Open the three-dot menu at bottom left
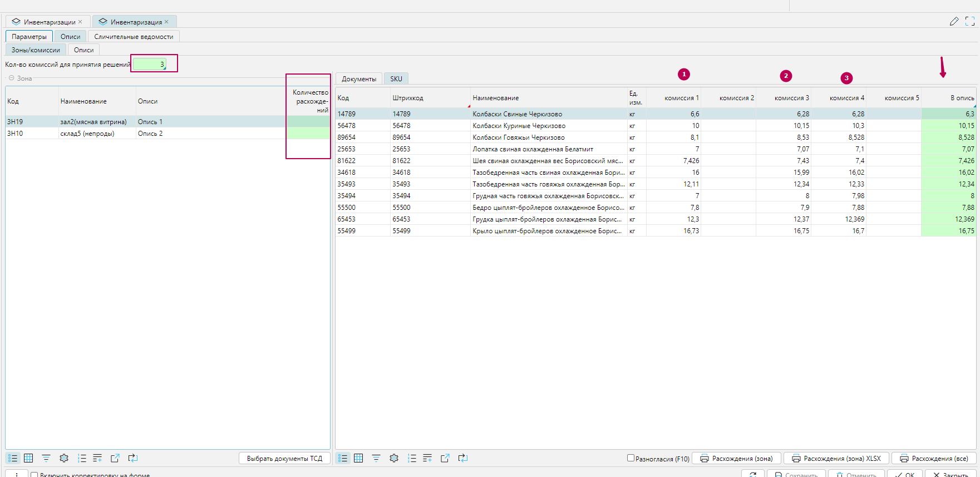This screenshot has height=477, width=980. pos(17,475)
